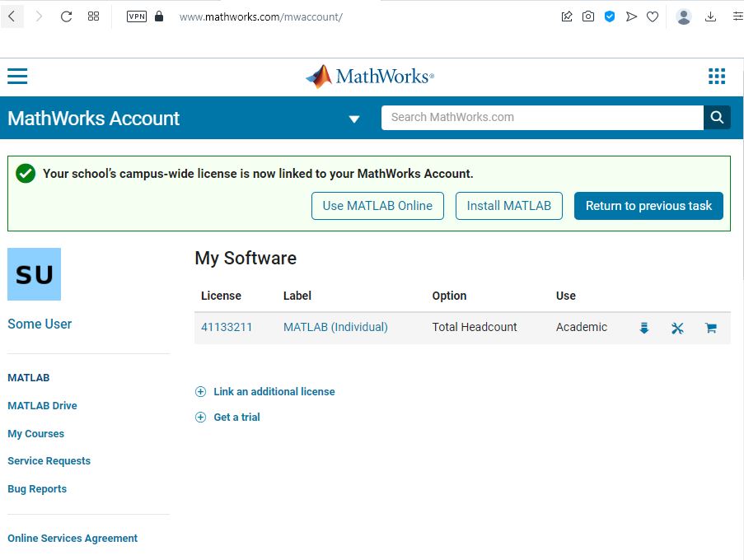Expand the MathWorks Account dropdown arrow
The height and width of the screenshot is (560, 744).
[x=354, y=119]
